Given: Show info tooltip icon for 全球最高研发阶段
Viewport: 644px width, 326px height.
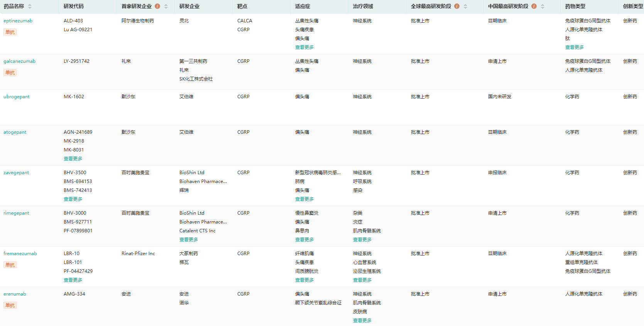Looking at the screenshot, I should coord(457,6).
